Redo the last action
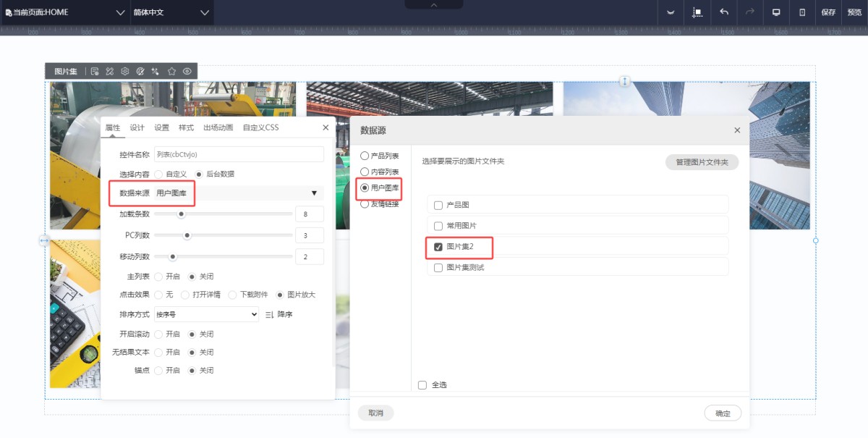This screenshot has height=438, width=868. (x=749, y=12)
